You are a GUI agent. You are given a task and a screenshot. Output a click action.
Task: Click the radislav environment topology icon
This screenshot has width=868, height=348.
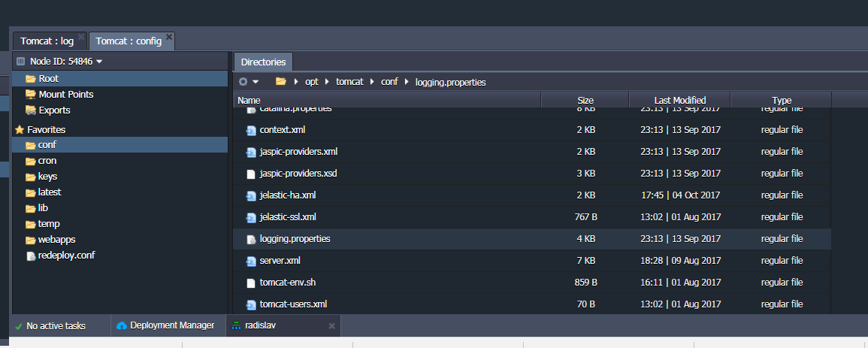[x=237, y=325]
